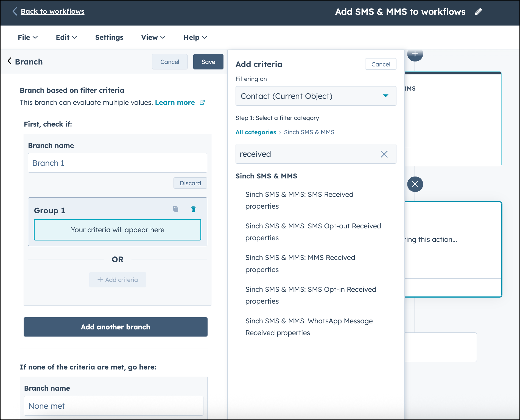
Task: Click the back chevron beside Branch heading
Action: pos(9,61)
